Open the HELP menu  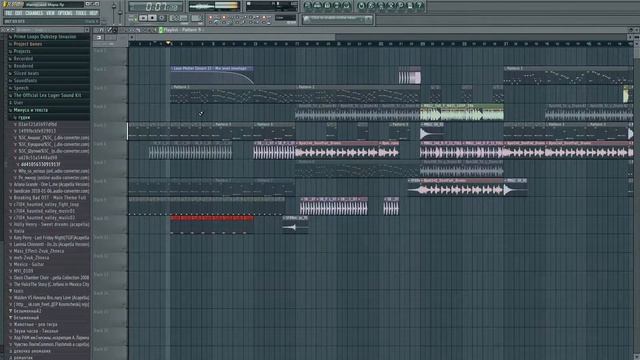pos(93,13)
